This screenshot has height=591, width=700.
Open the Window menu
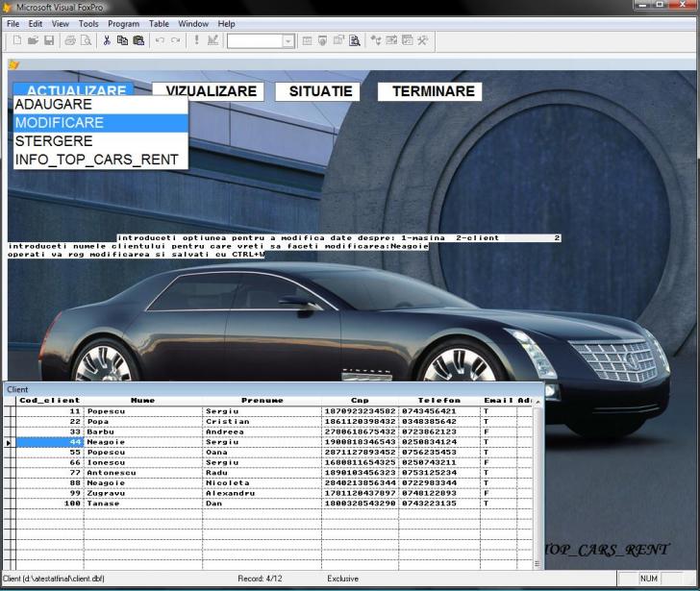193,24
